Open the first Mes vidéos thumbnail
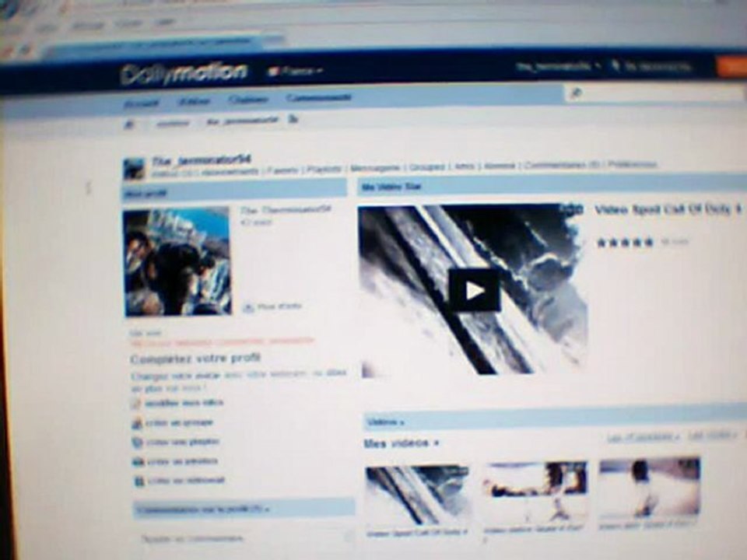The width and height of the screenshot is (747, 560). click(x=417, y=495)
